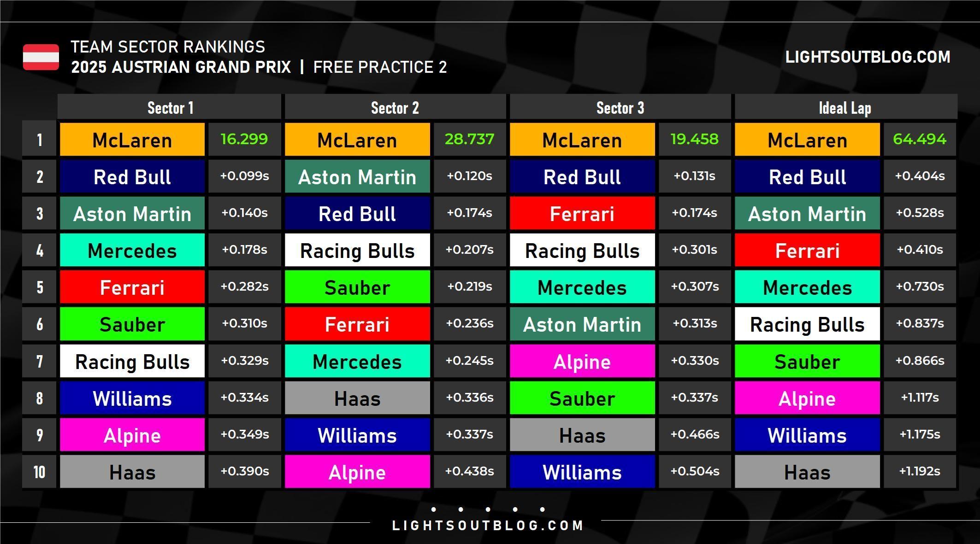Click the McLaren cell in Sector 1

click(x=132, y=140)
